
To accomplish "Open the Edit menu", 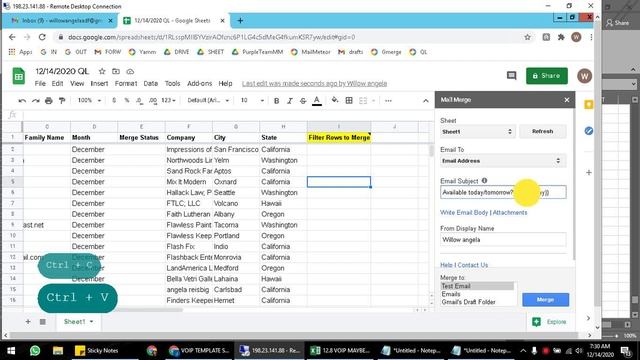I will tap(57, 83).
